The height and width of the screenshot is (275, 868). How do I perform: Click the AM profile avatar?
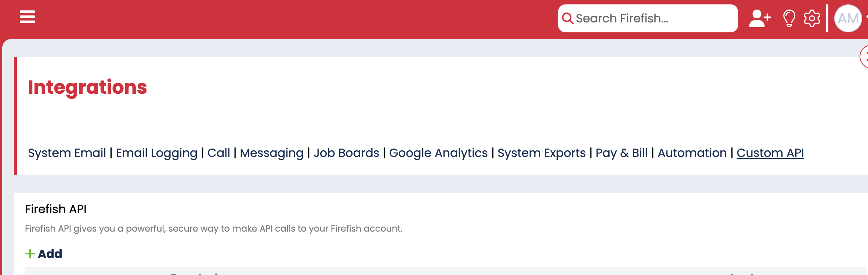[848, 18]
